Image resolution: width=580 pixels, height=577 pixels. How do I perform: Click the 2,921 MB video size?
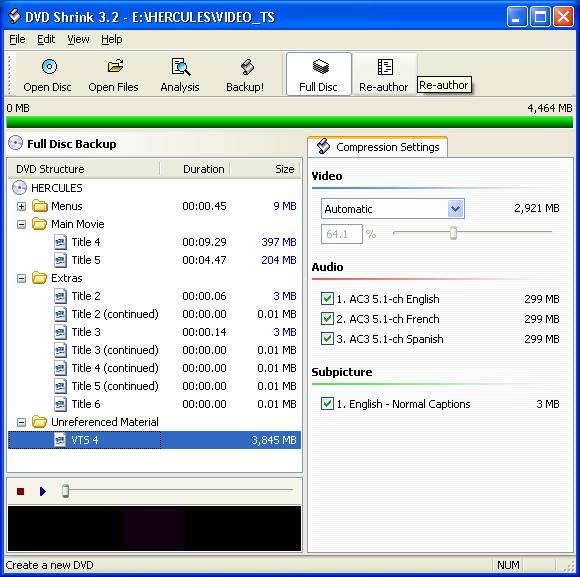coord(537,208)
